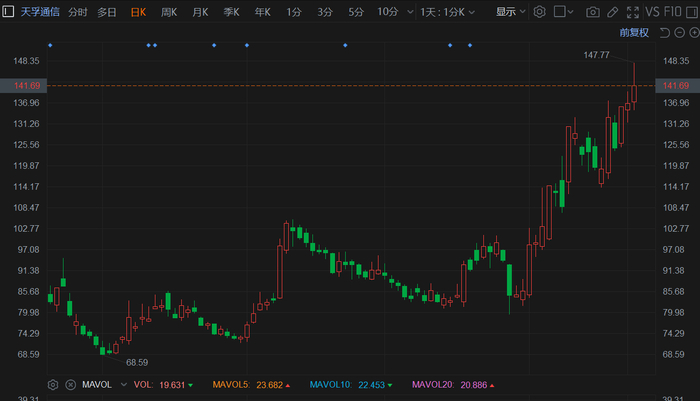Expand more time period options chevron
This screenshot has width=700, height=401.
[x=410, y=12]
